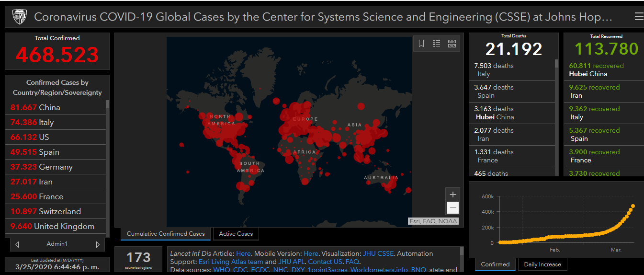644x275 pixels.
Task: Select Spain in confirmed cases list
Action: coord(56,152)
